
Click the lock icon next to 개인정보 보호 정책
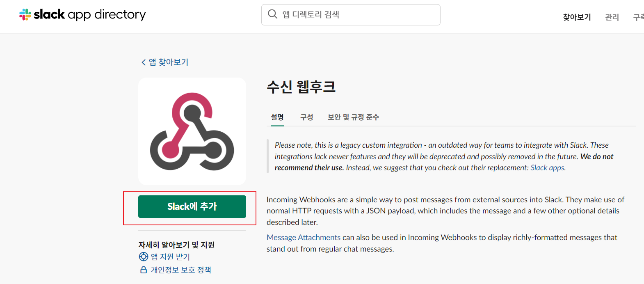(144, 270)
